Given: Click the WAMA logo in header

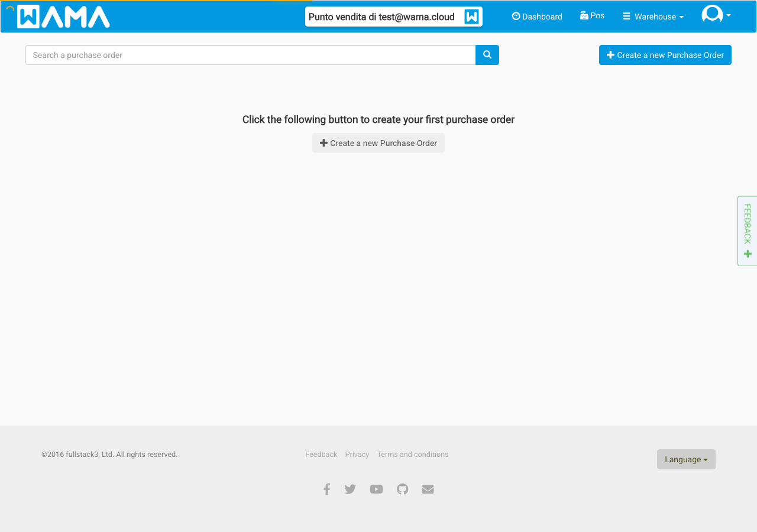Looking at the screenshot, I should tap(63, 17).
